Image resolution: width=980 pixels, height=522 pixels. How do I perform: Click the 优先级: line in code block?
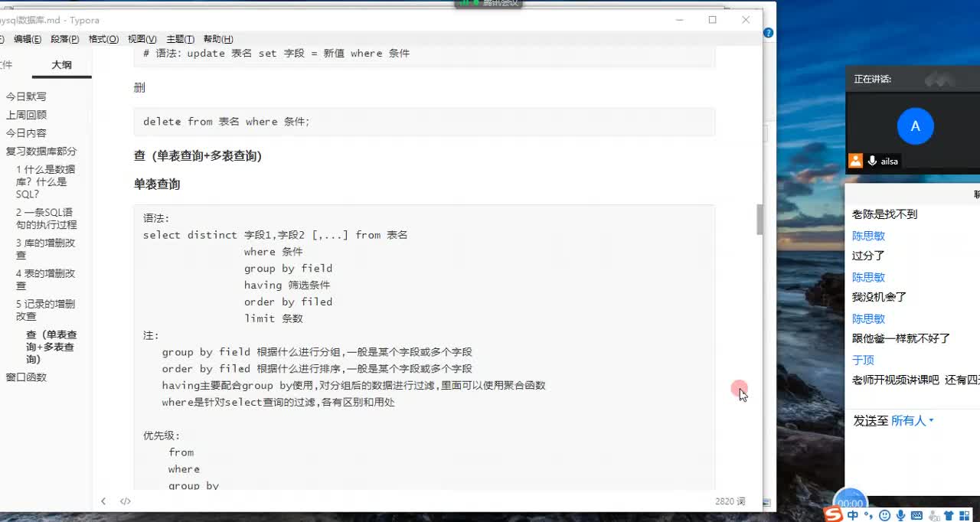point(162,436)
